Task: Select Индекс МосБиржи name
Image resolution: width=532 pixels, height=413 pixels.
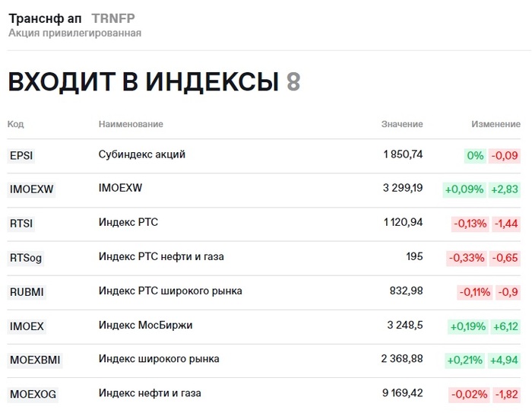Action: [146, 325]
